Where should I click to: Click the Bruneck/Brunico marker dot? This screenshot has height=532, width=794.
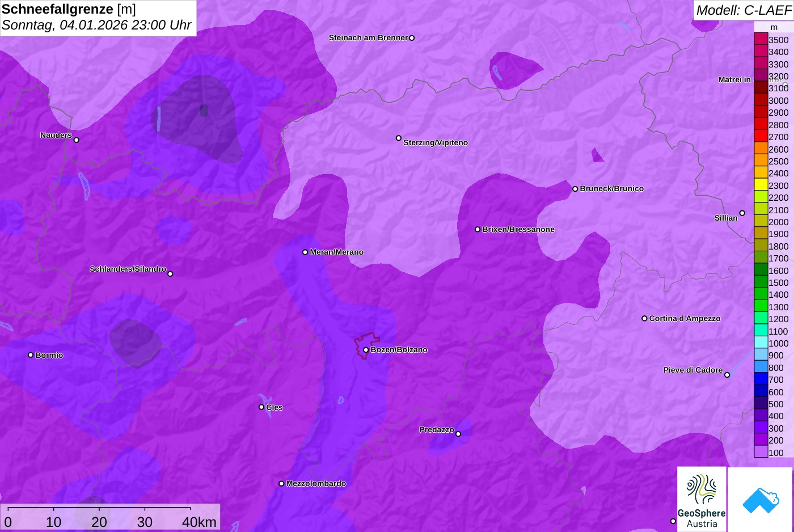pyautogui.click(x=575, y=189)
